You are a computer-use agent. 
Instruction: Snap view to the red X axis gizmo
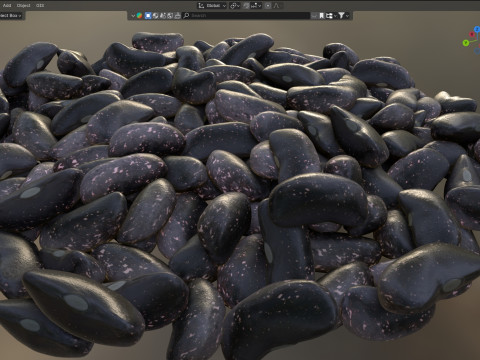tap(472, 34)
